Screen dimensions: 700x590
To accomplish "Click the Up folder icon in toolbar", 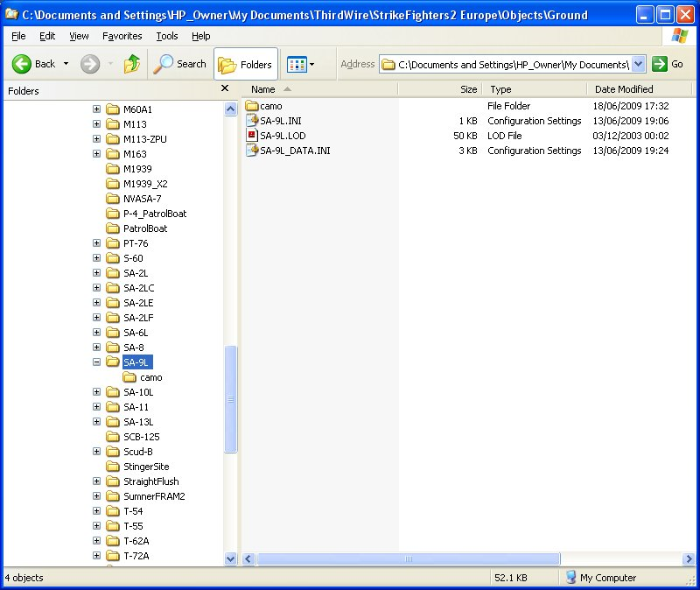I will 132,64.
